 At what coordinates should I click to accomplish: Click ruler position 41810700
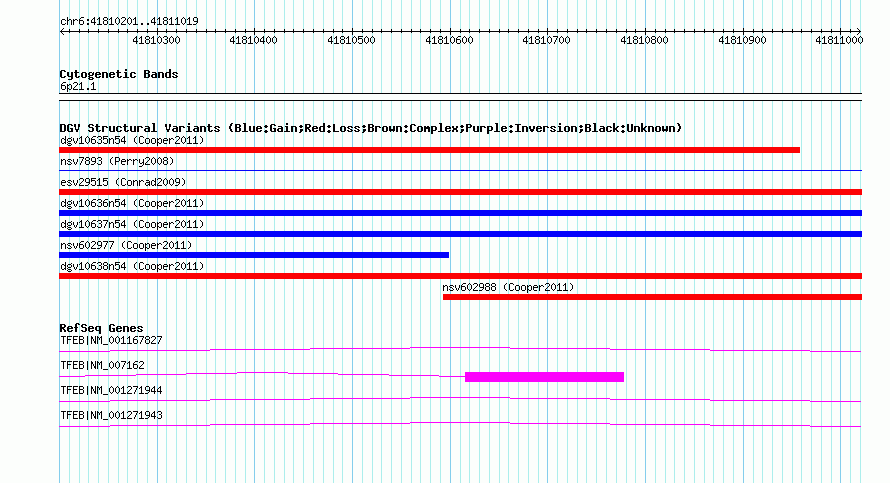pyautogui.click(x=546, y=40)
